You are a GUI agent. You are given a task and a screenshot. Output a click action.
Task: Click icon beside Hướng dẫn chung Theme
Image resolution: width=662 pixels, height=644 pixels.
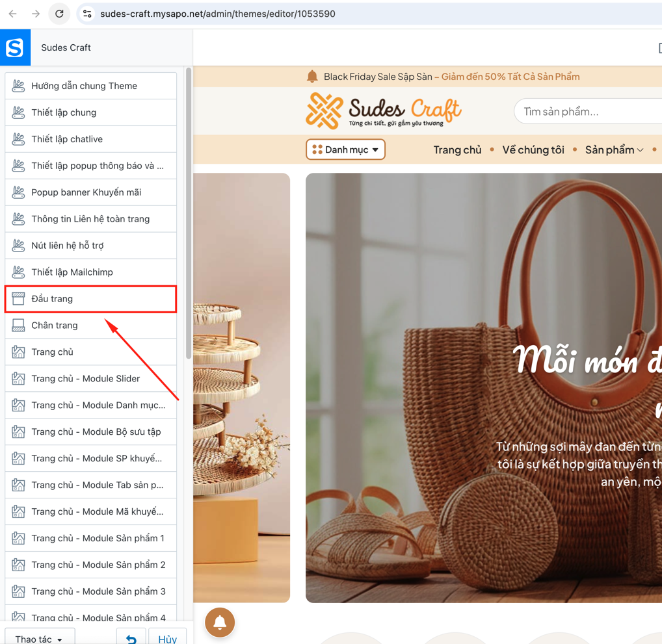click(x=18, y=86)
